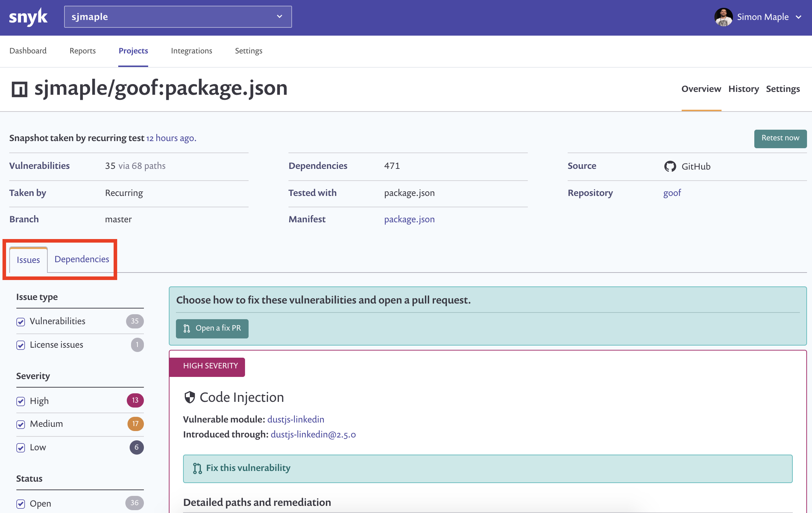The height and width of the screenshot is (513, 812).
Task: Click the project type icon beside title
Action: 20,89
